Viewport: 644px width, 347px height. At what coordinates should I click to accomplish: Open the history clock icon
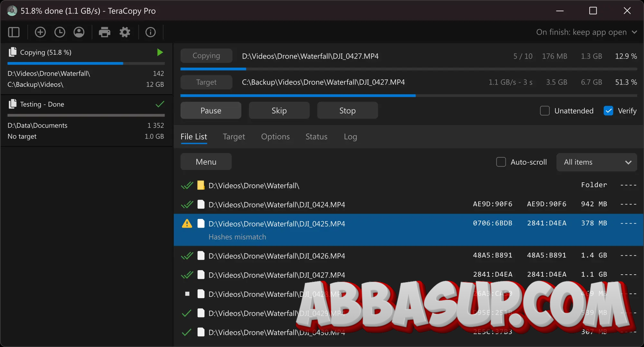click(x=60, y=32)
